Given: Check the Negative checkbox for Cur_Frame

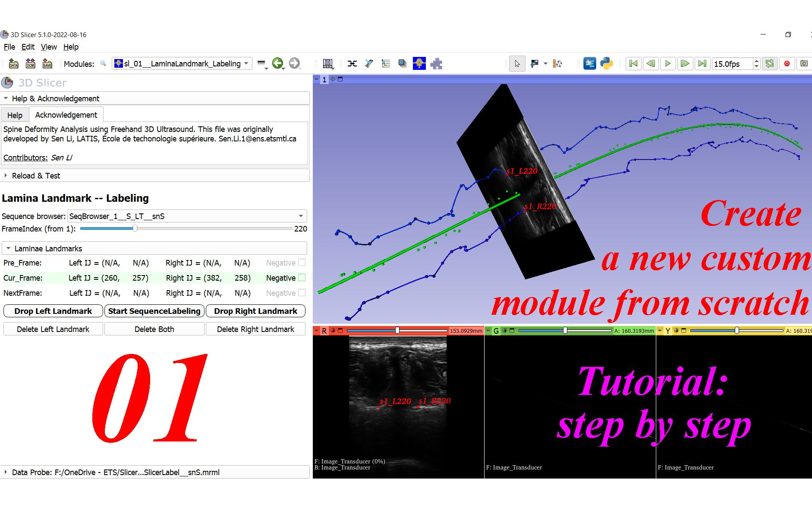Looking at the screenshot, I should (301, 278).
